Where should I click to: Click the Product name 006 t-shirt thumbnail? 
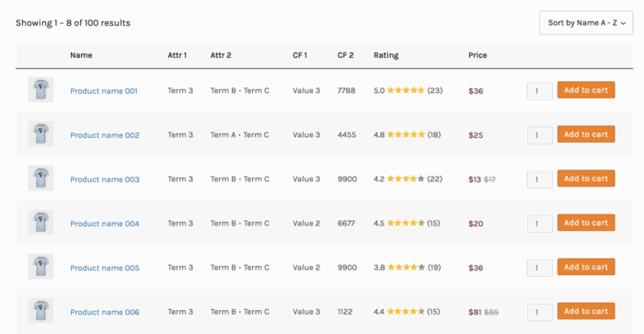point(40,311)
